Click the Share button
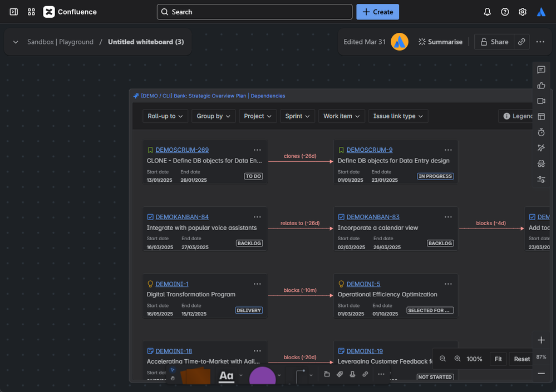The height and width of the screenshot is (392, 556). click(x=494, y=42)
